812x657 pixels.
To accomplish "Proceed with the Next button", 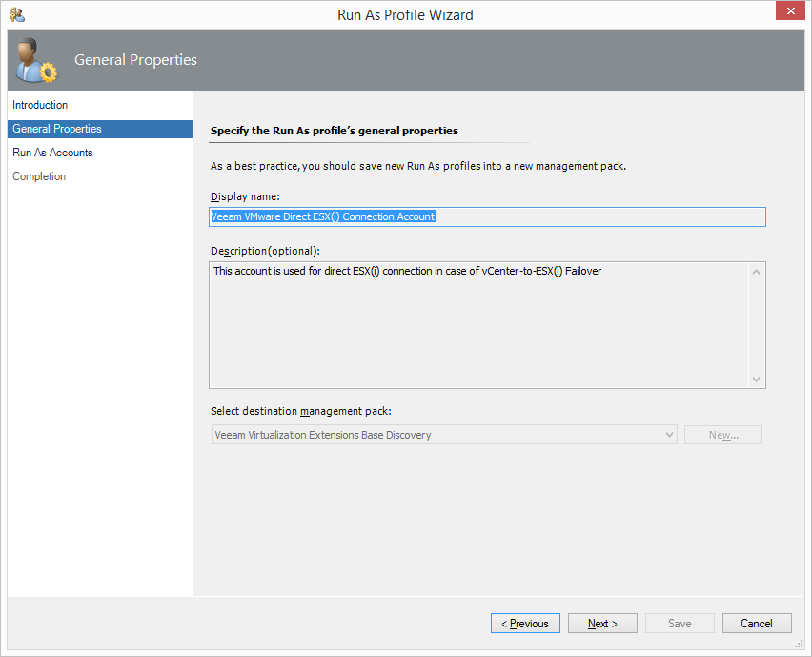I will click(602, 624).
